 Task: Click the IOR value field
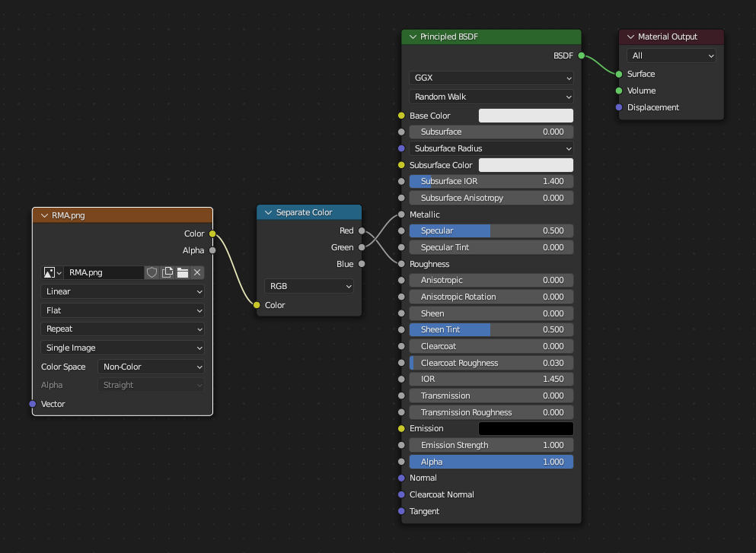point(491,379)
